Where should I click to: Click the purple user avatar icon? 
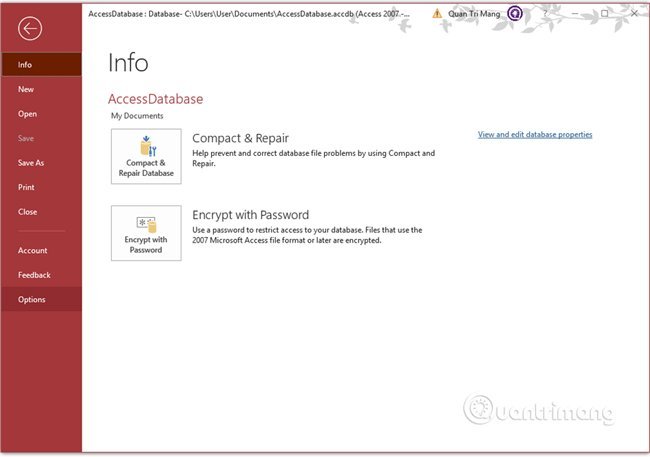(x=515, y=14)
